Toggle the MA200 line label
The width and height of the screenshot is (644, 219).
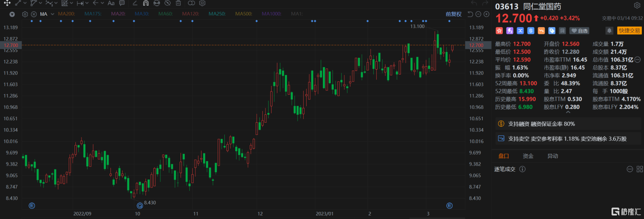tap(66, 14)
